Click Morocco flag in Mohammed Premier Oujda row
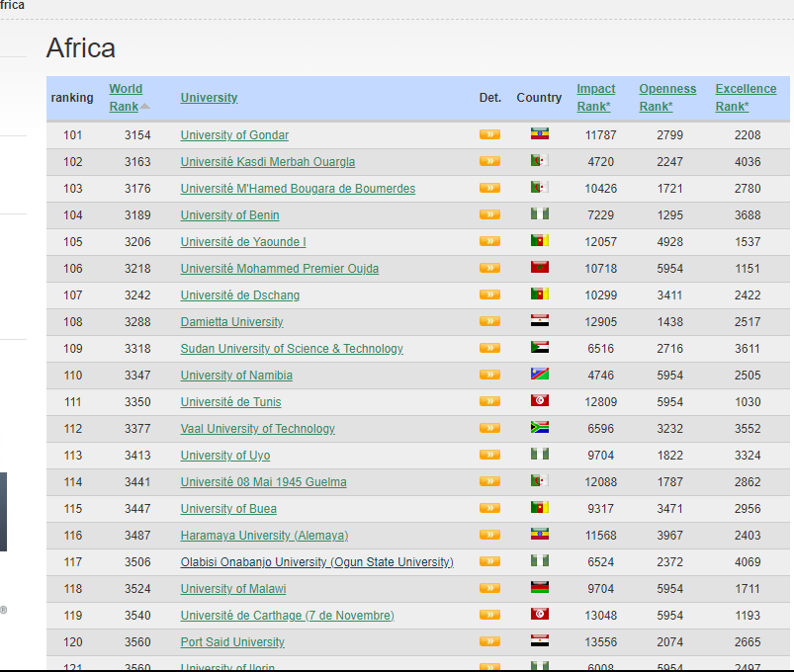This screenshot has width=794, height=672. [540, 267]
